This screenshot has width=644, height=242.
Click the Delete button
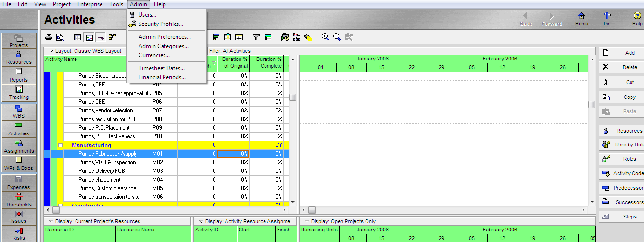621,67
